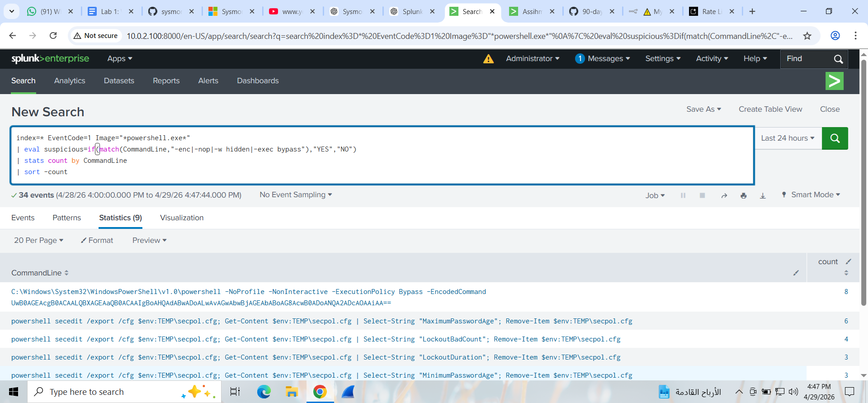Click the browser address bar URL
The height and width of the screenshot is (403, 868).
(459, 36)
